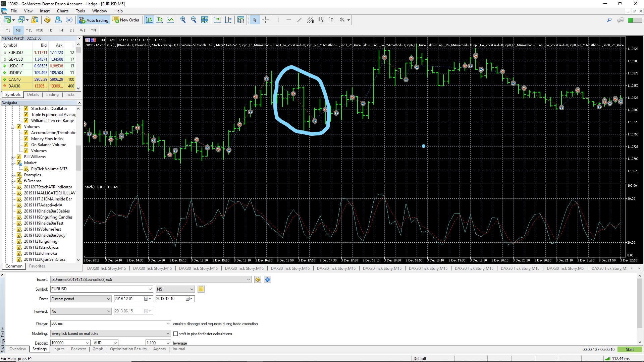Expand the Bill Williams tree node
Screen dimensions: 644x362
coord(13,157)
